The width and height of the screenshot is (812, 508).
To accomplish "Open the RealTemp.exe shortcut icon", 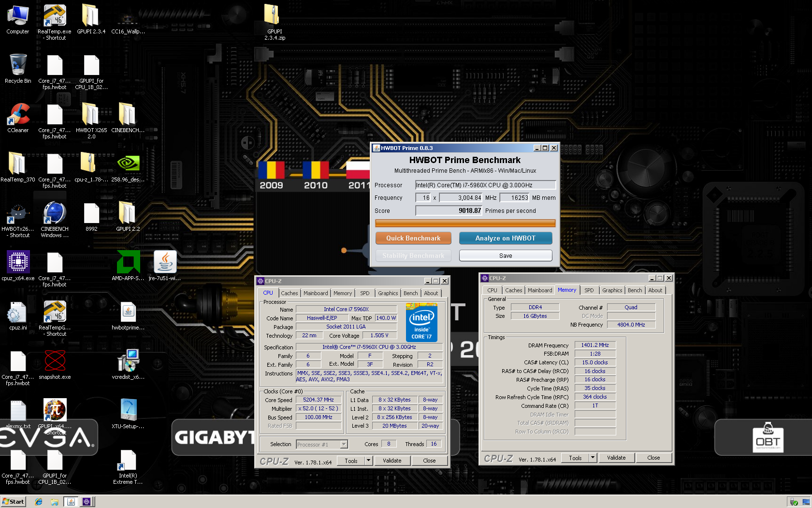I will pyautogui.click(x=55, y=22).
